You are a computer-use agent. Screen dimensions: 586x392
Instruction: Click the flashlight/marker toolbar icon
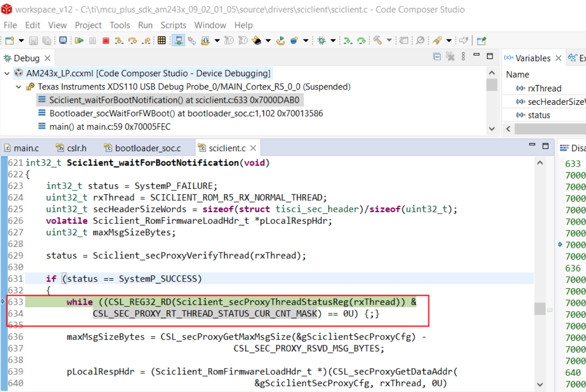[x=437, y=41]
